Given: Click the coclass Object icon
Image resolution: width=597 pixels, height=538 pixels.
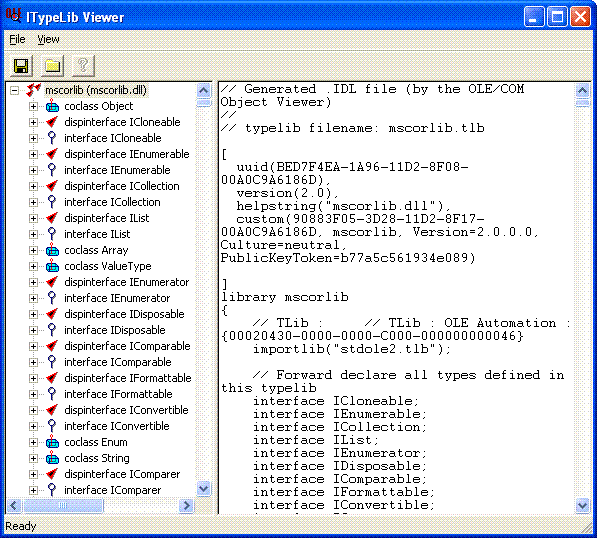Looking at the screenshot, I should tap(52, 106).
